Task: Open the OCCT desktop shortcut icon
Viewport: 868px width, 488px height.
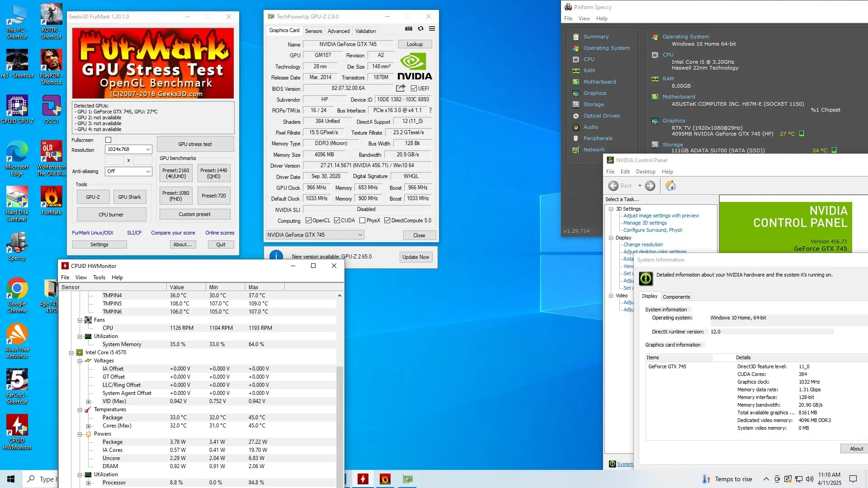Action: click(x=51, y=109)
